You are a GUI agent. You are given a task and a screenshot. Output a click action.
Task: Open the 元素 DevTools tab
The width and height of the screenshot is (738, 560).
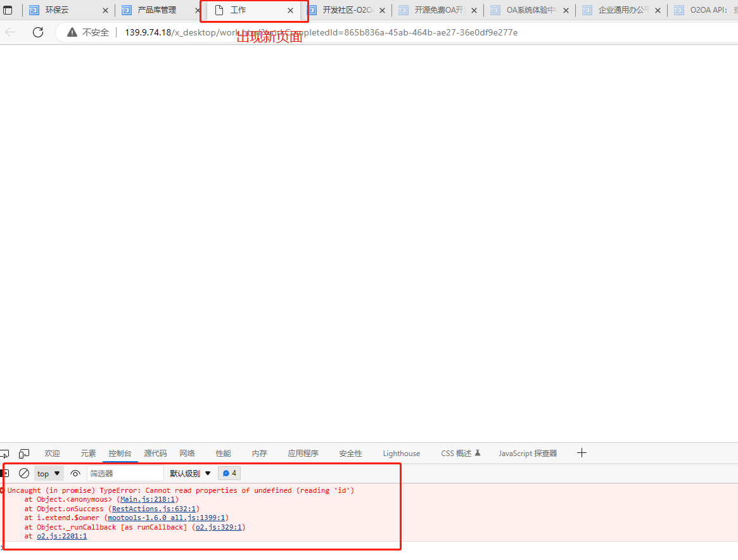pyautogui.click(x=88, y=453)
